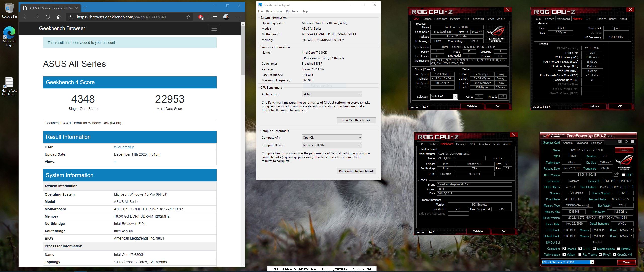The width and height of the screenshot is (644, 272).
Task: Switch to the GPU-Z Sensors tab
Action: [568, 143]
